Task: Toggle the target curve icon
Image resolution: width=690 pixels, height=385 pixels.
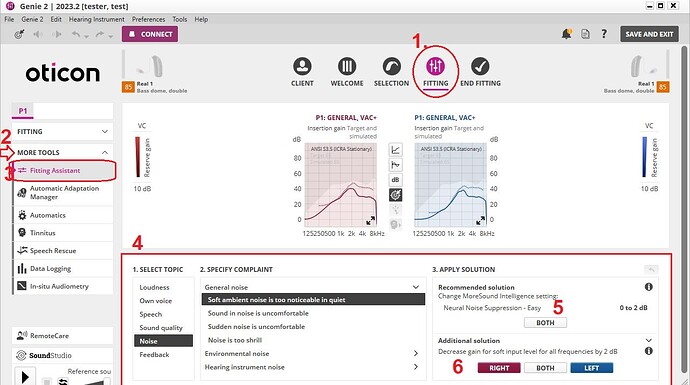Action: point(396,194)
